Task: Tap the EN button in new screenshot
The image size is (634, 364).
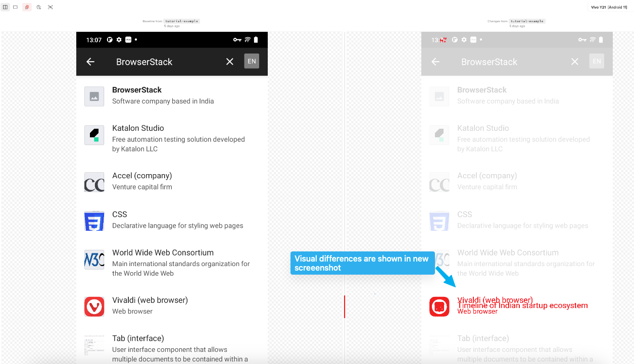Action: 597,62
